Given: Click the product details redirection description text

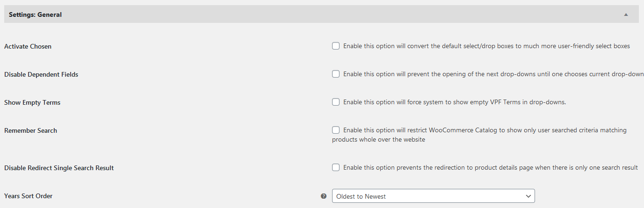Looking at the screenshot, I should 491,168.
